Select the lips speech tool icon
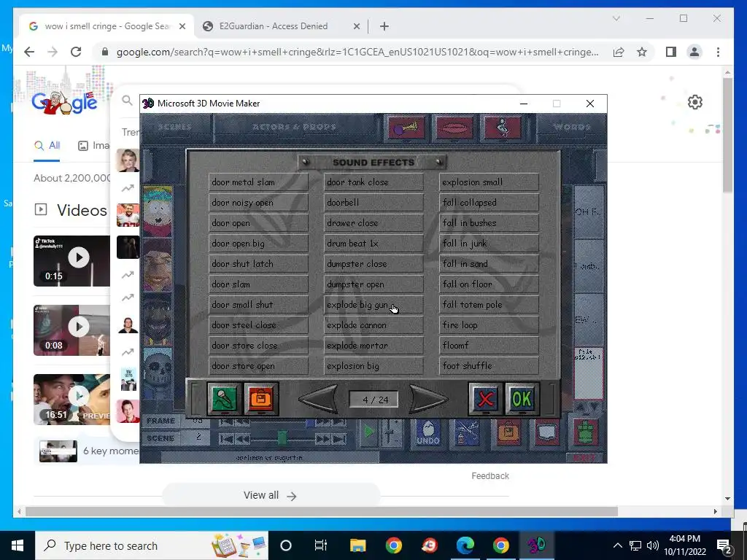This screenshot has height=560, width=747. click(x=454, y=127)
